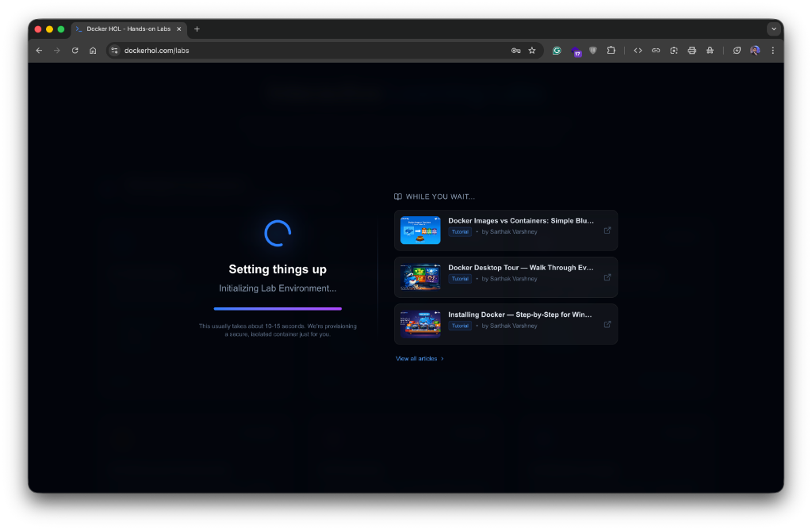The width and height of the screenshot is (812, 530).
Task: Click the printer extension icon
Action: pos(691,51)
